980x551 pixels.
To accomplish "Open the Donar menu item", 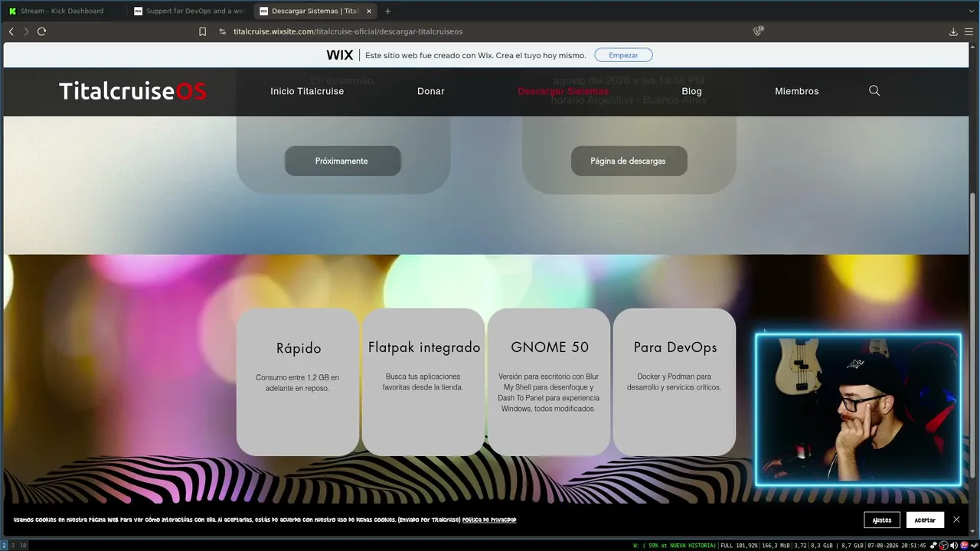I will 431,91.
